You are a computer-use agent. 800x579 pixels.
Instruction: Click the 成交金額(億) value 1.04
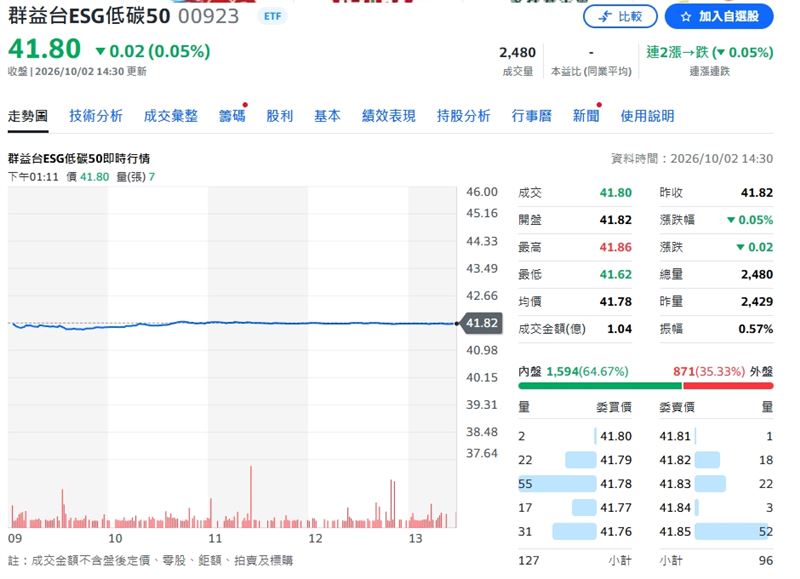619,329
